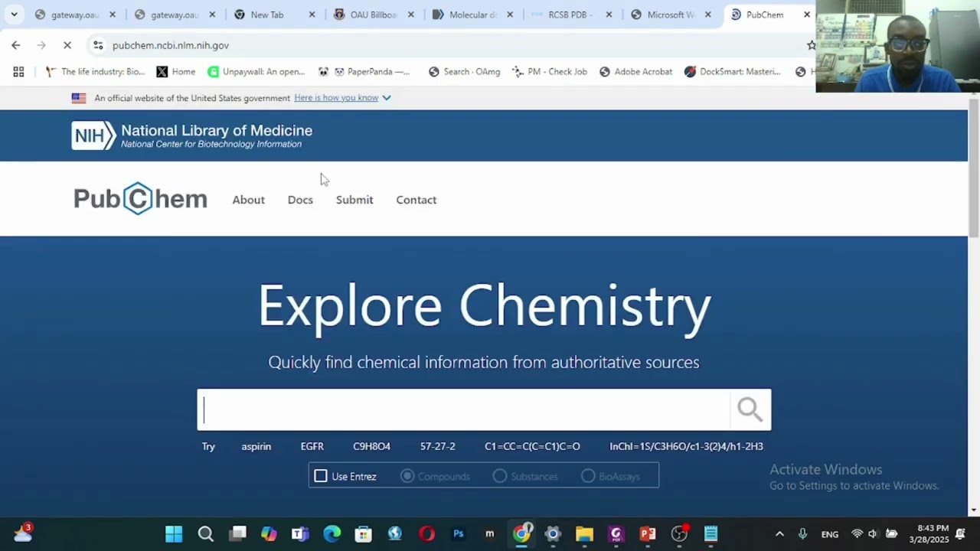Click into the PubChem search field
This screenshot has width=980, height=551.
point(464,410)
